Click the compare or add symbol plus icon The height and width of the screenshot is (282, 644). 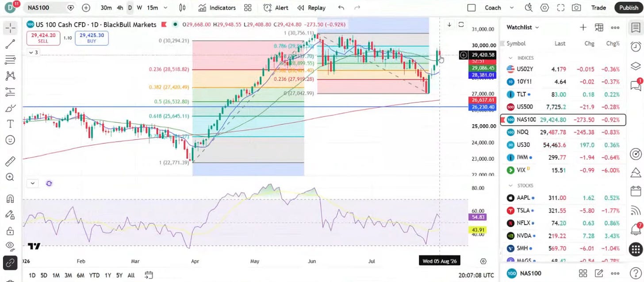86,8
